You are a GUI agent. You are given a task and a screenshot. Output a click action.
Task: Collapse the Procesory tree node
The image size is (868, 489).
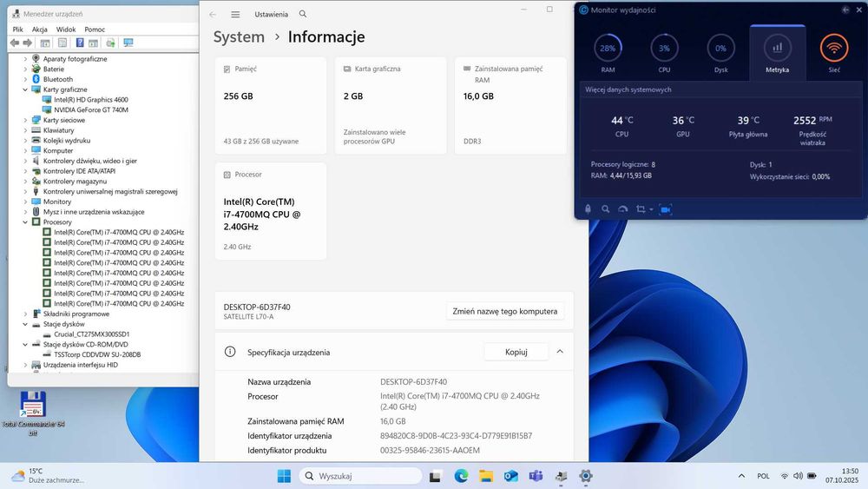(25, 222)
